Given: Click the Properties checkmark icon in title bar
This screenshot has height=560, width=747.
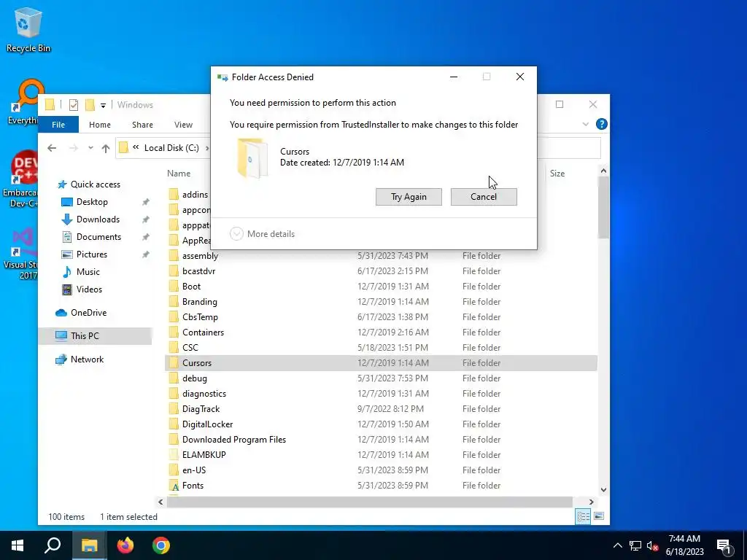Looking at the screenshot, I should (x=74, y=105).
